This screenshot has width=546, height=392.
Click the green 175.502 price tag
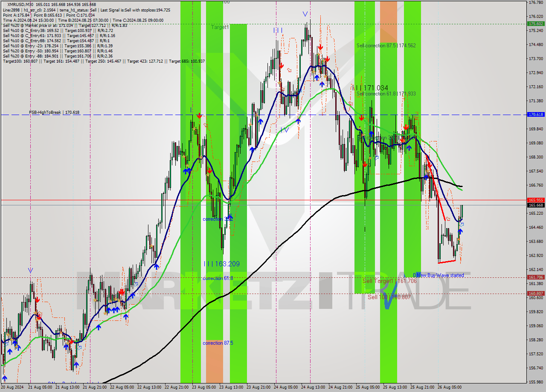point(536,24)
